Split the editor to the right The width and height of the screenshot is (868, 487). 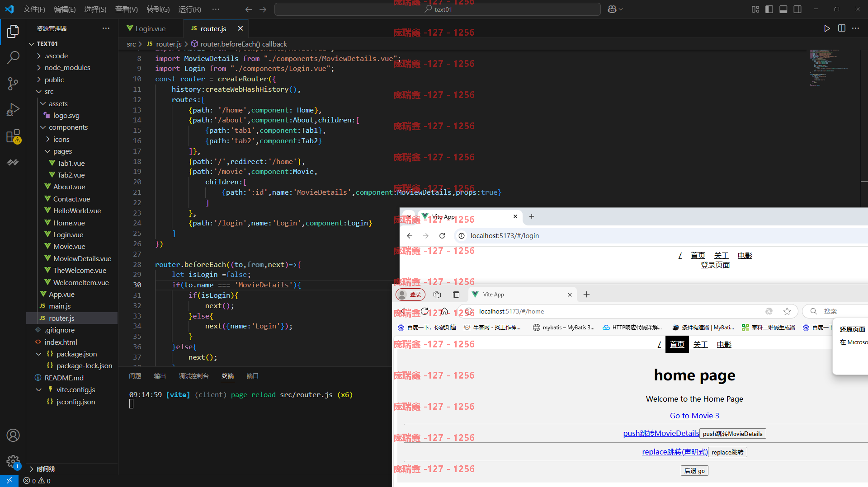[841, 28]
